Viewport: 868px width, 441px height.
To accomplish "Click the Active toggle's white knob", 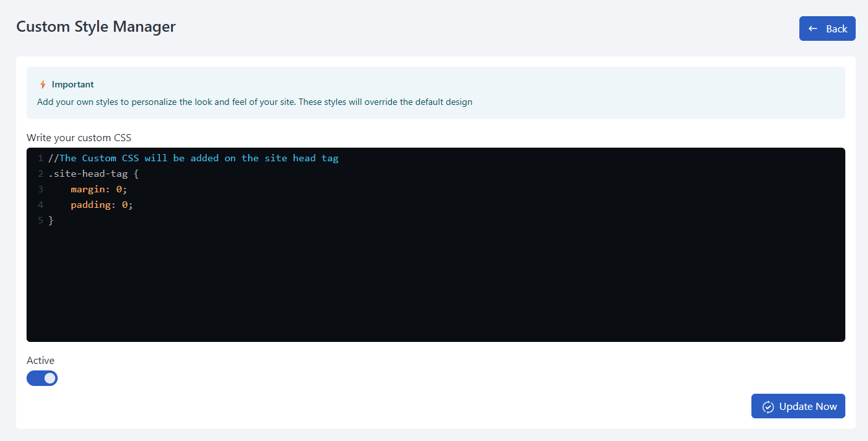I will (49, 378).
